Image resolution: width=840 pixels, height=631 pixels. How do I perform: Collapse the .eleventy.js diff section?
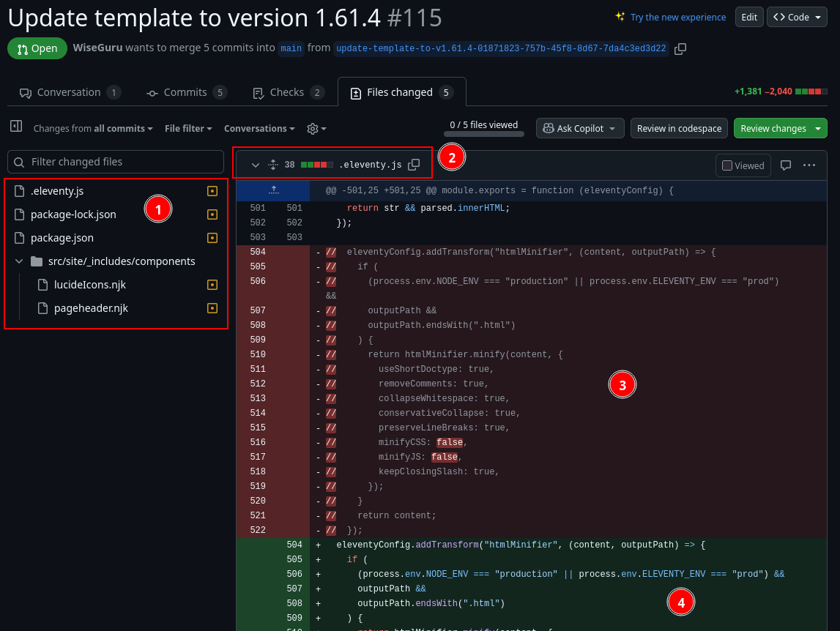point(256,165)
